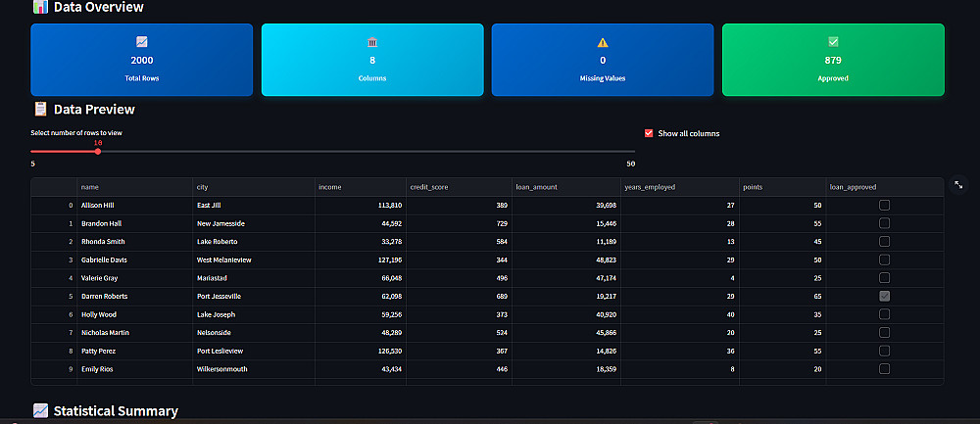980x424 pixels.
Task: Uncheck the Show all columns checkbox
Action: click(649, 133)
